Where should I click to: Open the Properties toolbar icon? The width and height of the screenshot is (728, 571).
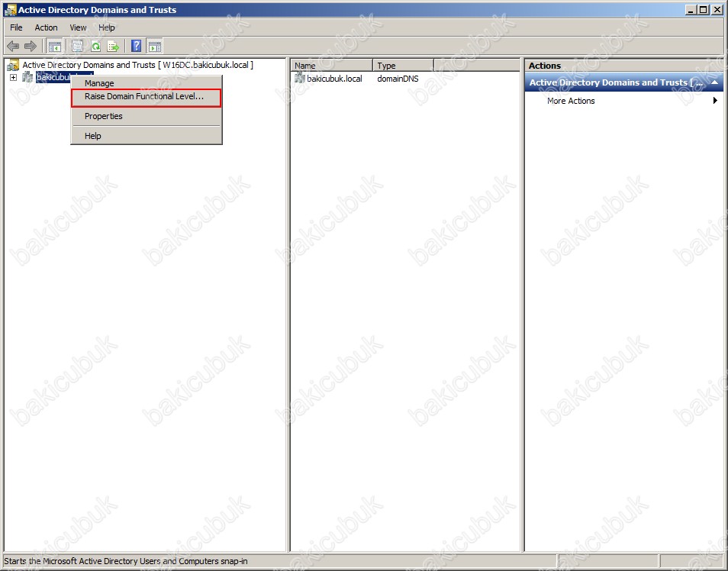pos(78,46)
